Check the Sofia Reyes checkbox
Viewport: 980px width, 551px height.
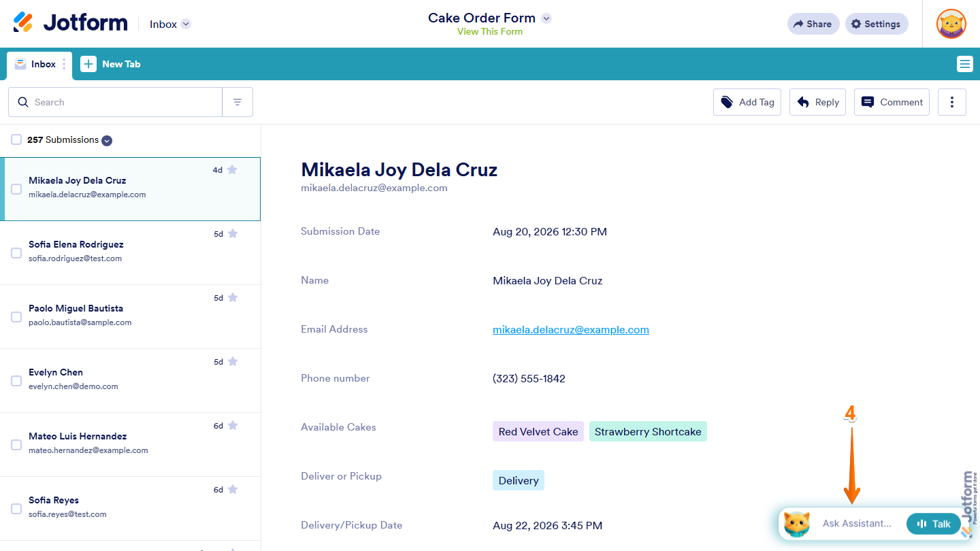16,509
